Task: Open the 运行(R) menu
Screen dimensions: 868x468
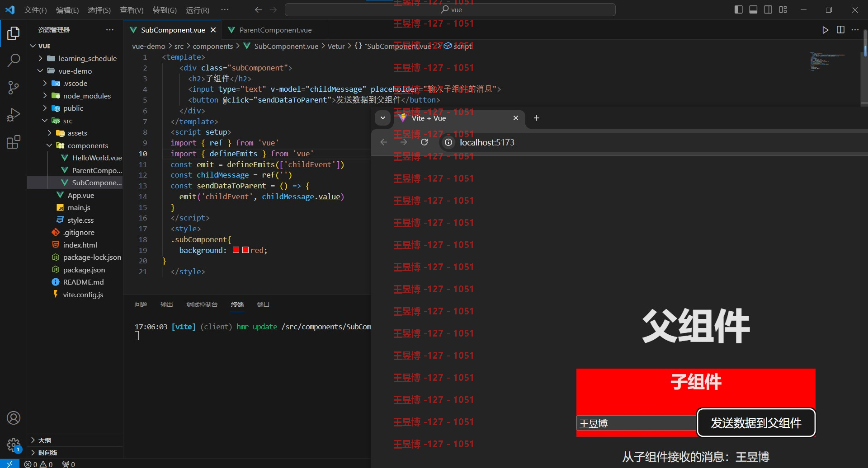Action: point(198,10)
